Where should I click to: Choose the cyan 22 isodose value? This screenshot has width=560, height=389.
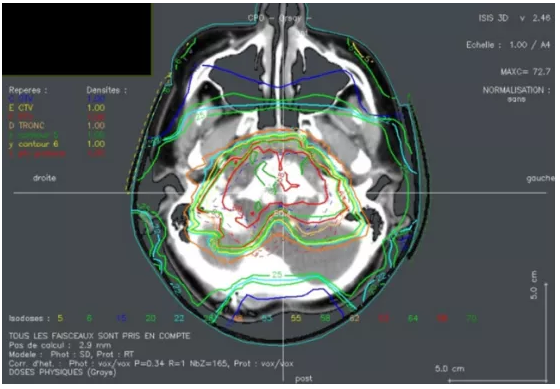click(179, 318)
